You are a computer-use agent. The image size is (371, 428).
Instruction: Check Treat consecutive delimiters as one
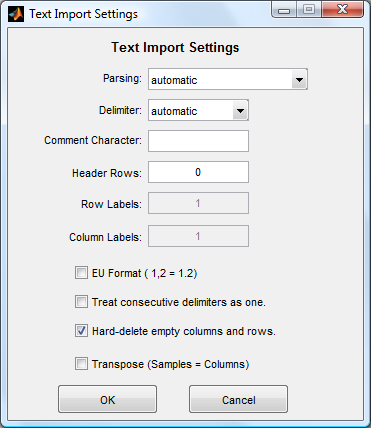click(81, 302)
